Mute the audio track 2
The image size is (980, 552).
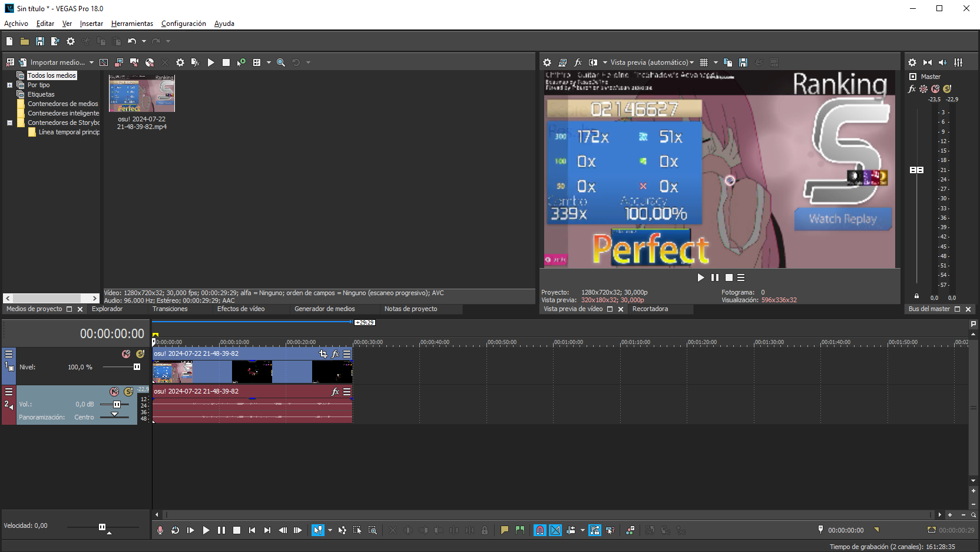(x=114, y=392)
